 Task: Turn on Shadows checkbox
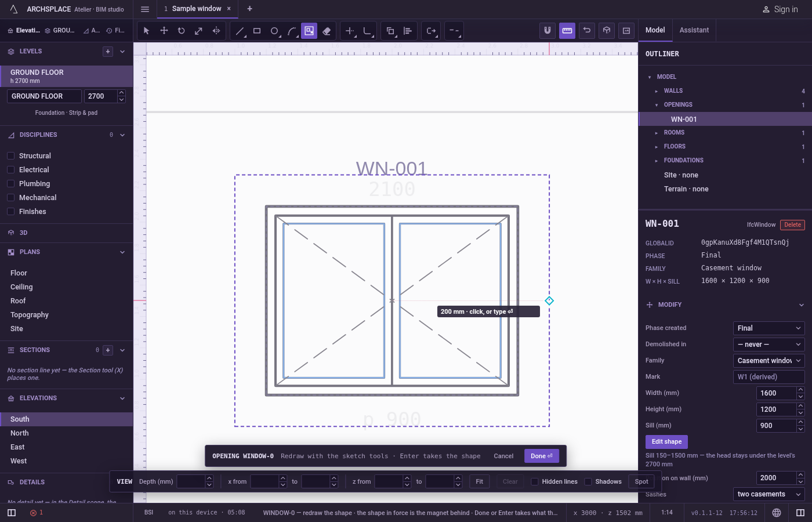[x=588, y=481]
